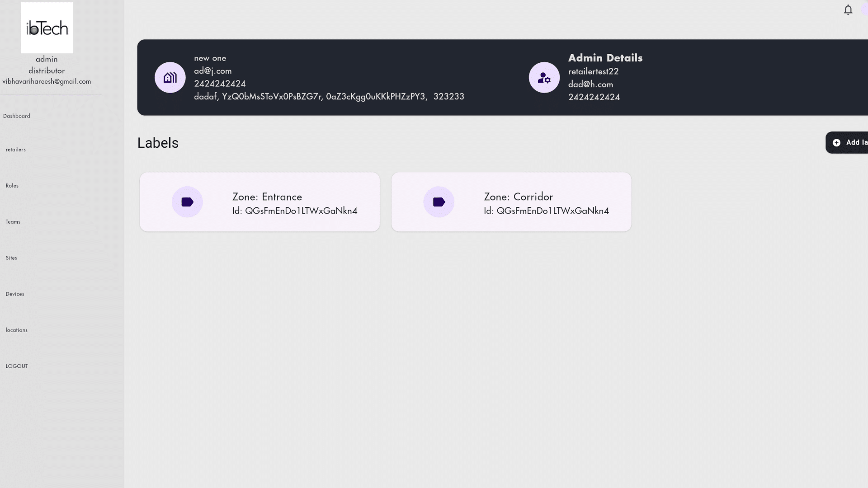Viewport: 868px width, 488px height.
Task: Go to the retailers page
Action: click(x=16, y=150)
